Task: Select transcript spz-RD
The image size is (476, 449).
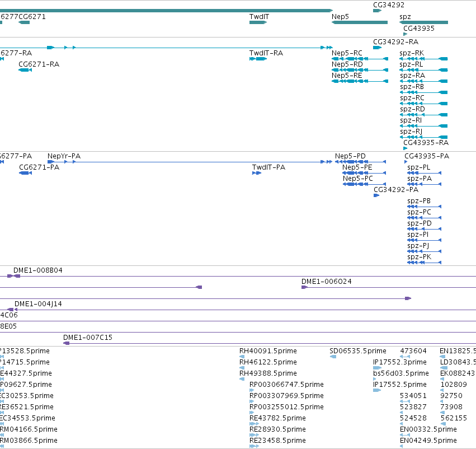Action: (424, 115)
